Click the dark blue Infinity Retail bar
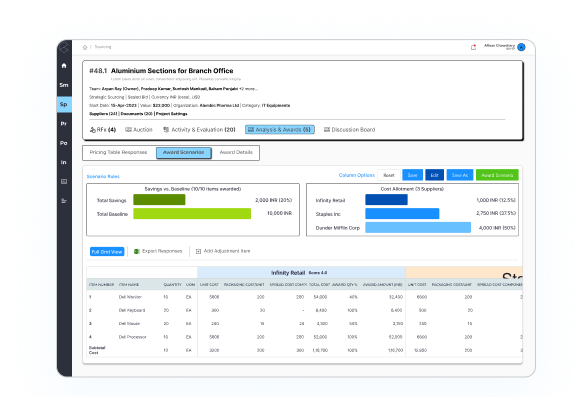This screenshot has width=586, height=397. [x=386, y=200]
